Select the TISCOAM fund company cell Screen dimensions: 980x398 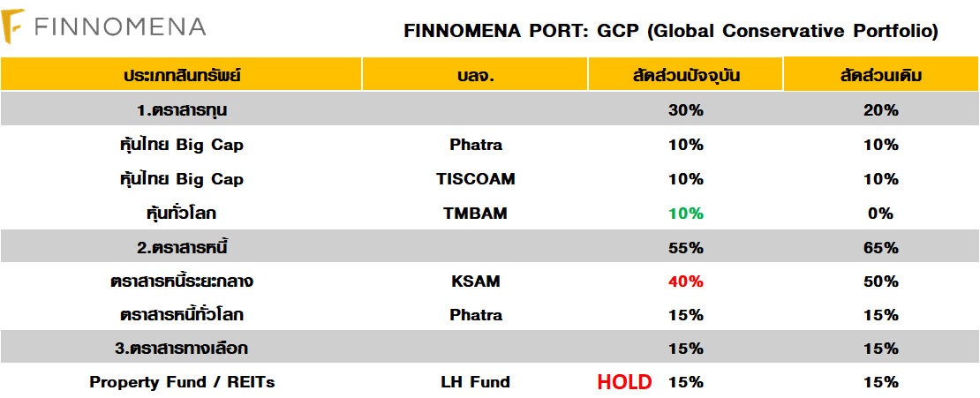pos(475,179)
